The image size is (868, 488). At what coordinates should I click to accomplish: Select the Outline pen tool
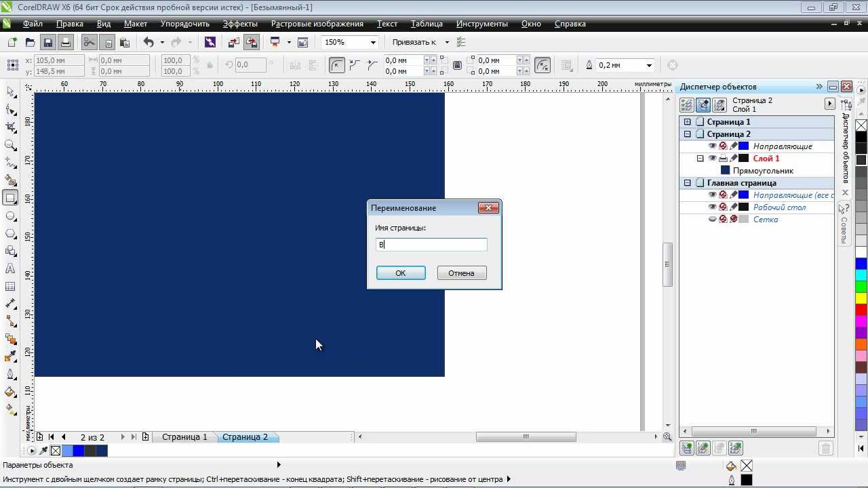pos(10,374)
